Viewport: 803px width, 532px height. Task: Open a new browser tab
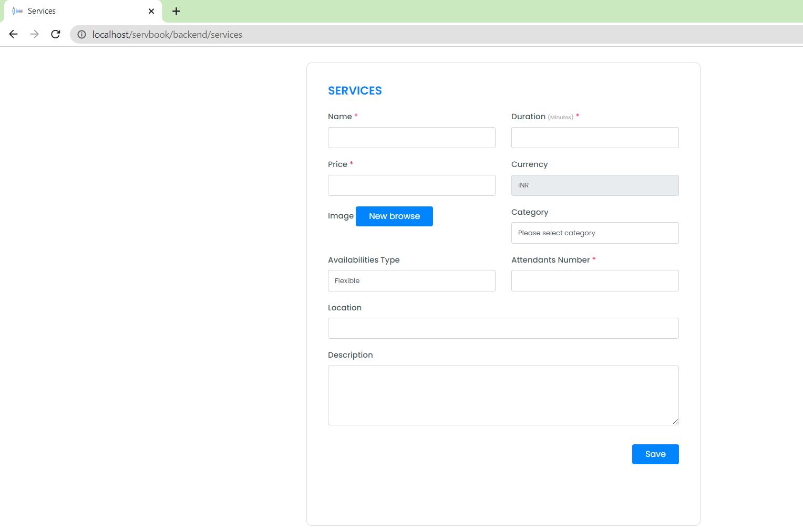click(x=177, y=11)
